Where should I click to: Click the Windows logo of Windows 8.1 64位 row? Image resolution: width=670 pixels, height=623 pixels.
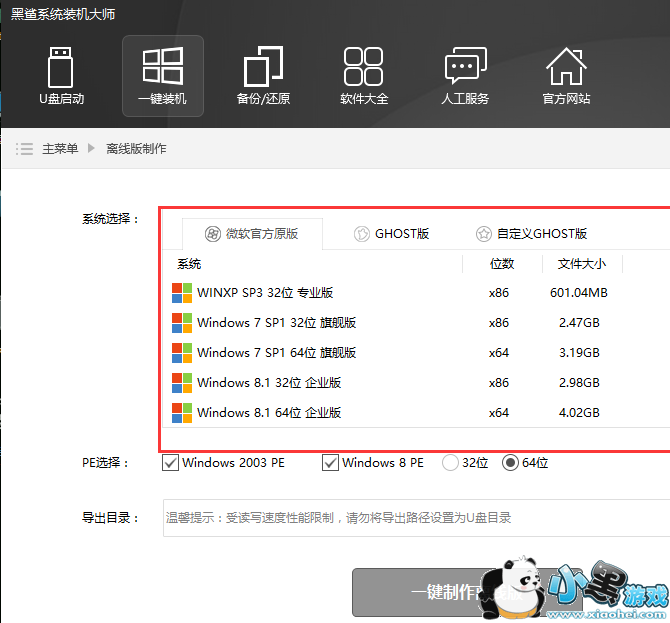[x=182, y=413]
